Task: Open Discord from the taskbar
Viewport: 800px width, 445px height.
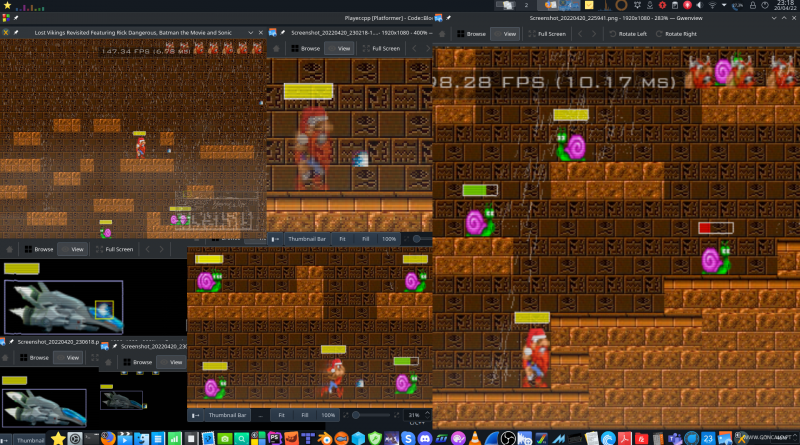Action: (x=424, y=438)
